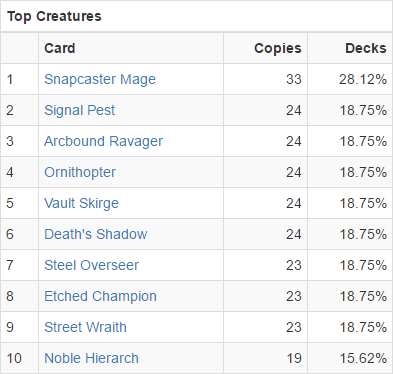The image size is (393, 374).
Task: Click the Noble Hierarch link
Action: pos(91,358)
